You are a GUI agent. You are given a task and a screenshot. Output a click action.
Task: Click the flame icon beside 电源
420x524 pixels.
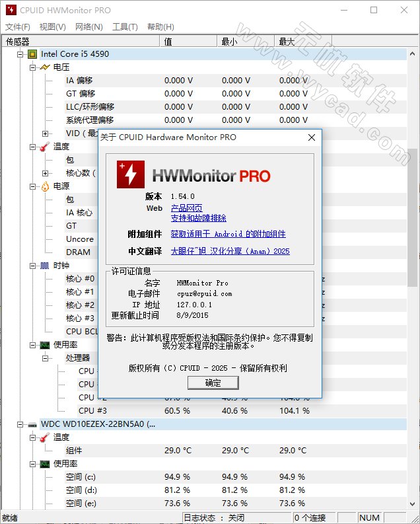coord(45,186)
